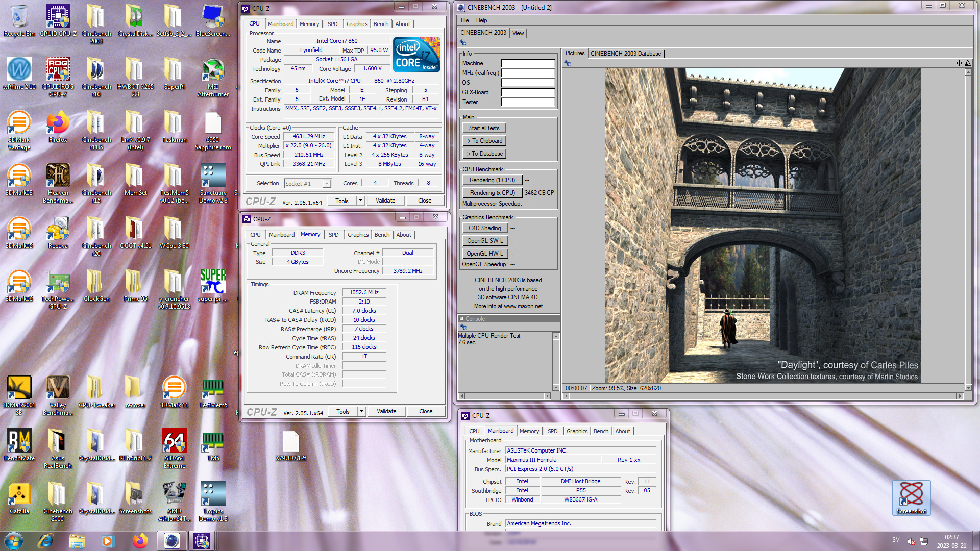Open the Recycle Bin desktop icon

pos(19,20)
